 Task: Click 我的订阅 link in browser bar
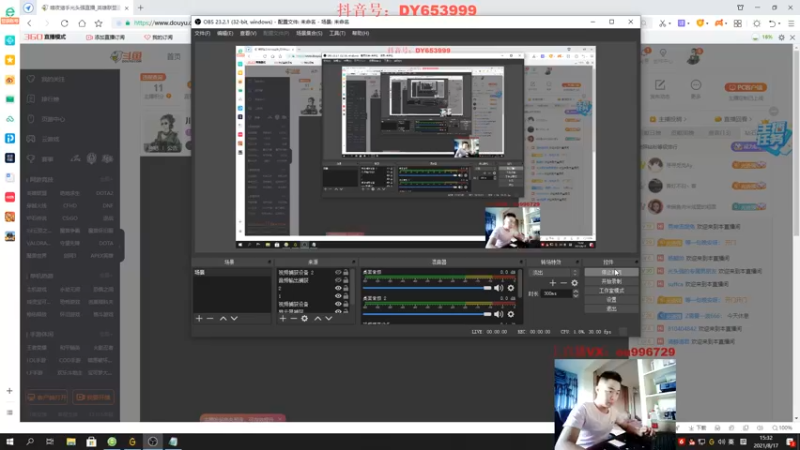click(x=159, y=37)
